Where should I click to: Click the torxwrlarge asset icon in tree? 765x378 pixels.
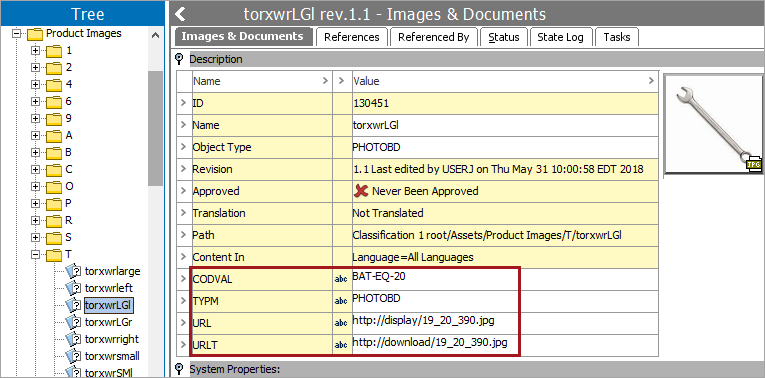pos(73,271)
